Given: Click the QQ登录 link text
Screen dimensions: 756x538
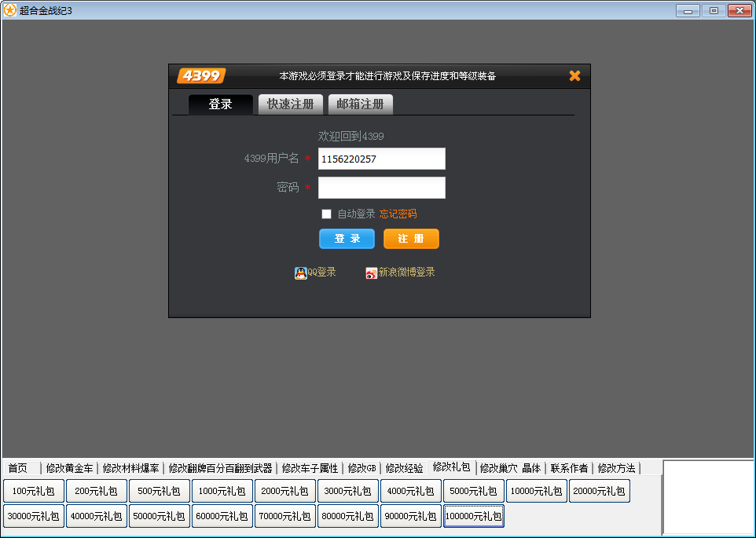Looking at the screenshot, I should [x=321, y=272].
